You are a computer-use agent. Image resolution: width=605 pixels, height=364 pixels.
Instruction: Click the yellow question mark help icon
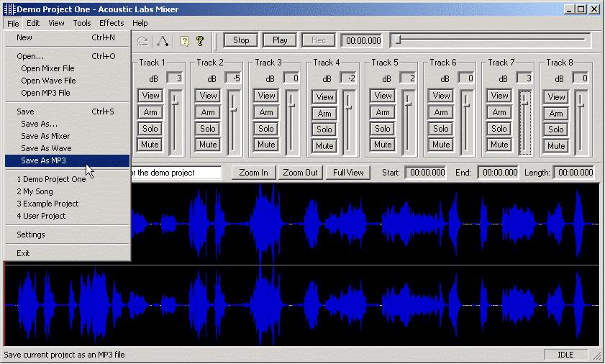(200, 41)
